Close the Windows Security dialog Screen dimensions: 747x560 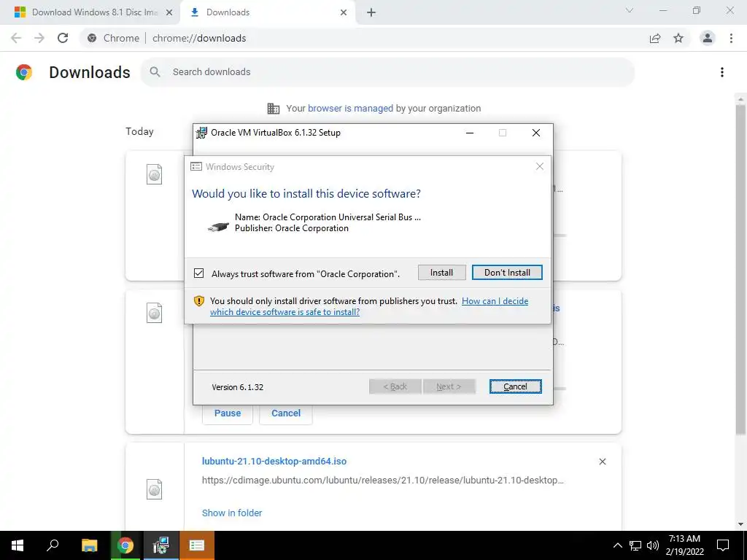point(539,166)
